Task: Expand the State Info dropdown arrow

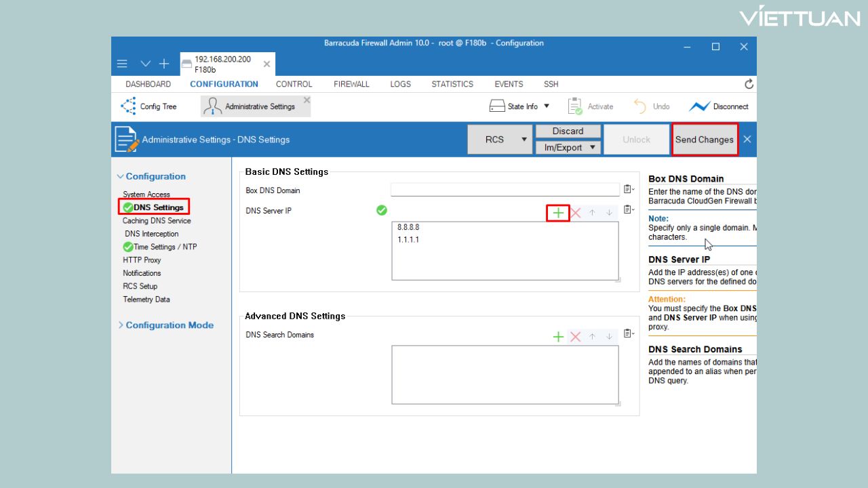Action: coord(547,106)
